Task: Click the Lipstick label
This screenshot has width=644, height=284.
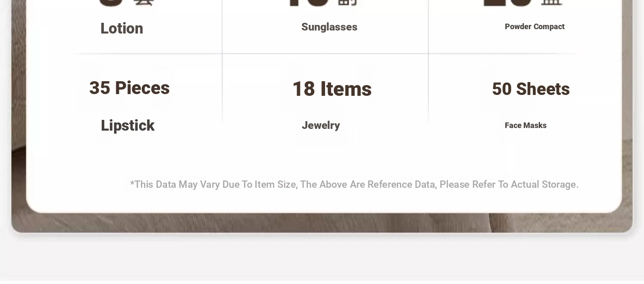Action: coord(128,126)
